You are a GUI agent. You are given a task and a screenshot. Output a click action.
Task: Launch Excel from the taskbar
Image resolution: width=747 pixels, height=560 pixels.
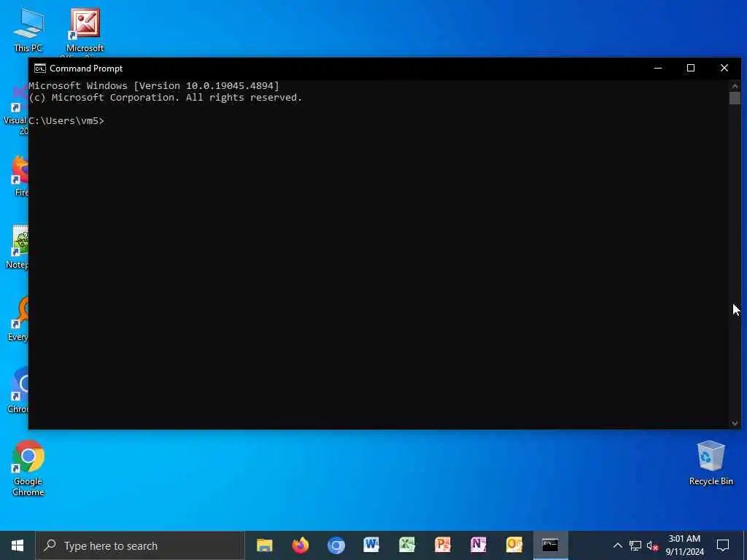(x=407, y=545)
